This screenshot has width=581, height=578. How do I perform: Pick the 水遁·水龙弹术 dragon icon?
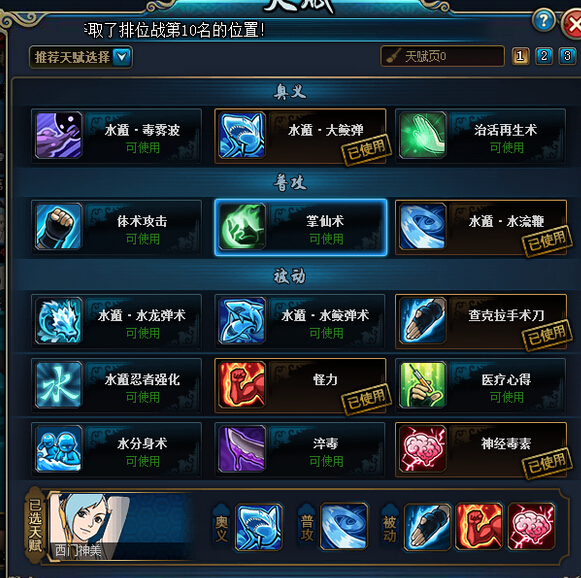(x=59, y=321)
